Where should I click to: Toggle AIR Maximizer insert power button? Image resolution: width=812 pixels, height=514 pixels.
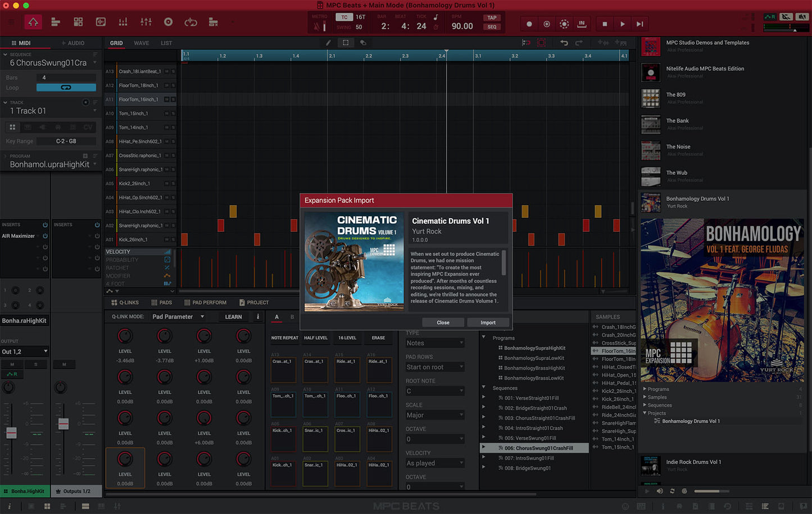coord(45,236)
